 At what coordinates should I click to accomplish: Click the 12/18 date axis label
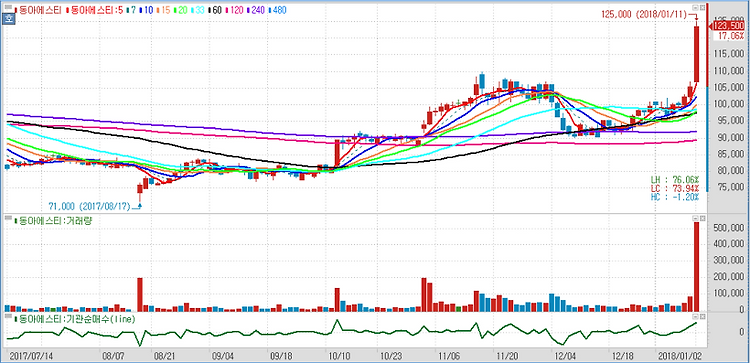(x=624, y=356)
